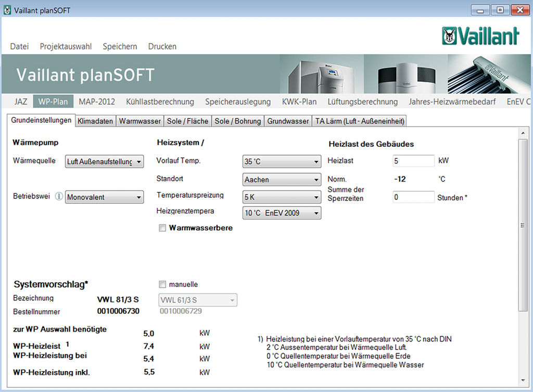Open the Sole / Fläche tab
The image size is (533, 392).
tap(187, 121)
